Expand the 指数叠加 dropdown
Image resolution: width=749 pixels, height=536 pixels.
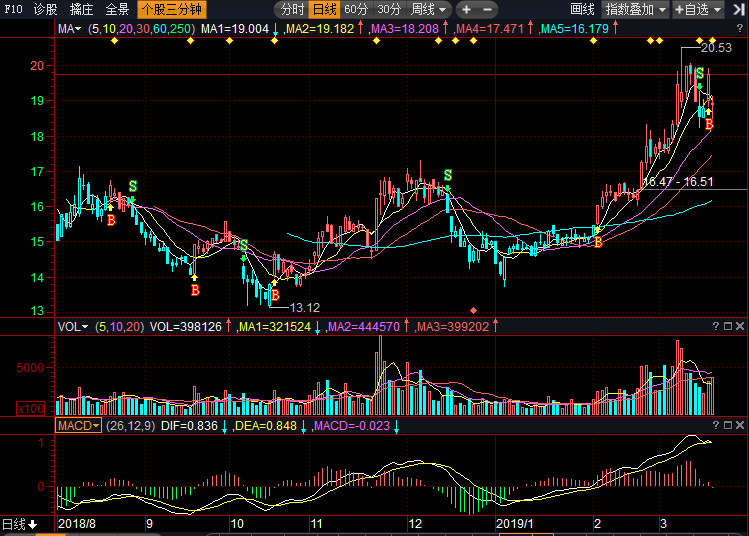[x=636, y=9]
